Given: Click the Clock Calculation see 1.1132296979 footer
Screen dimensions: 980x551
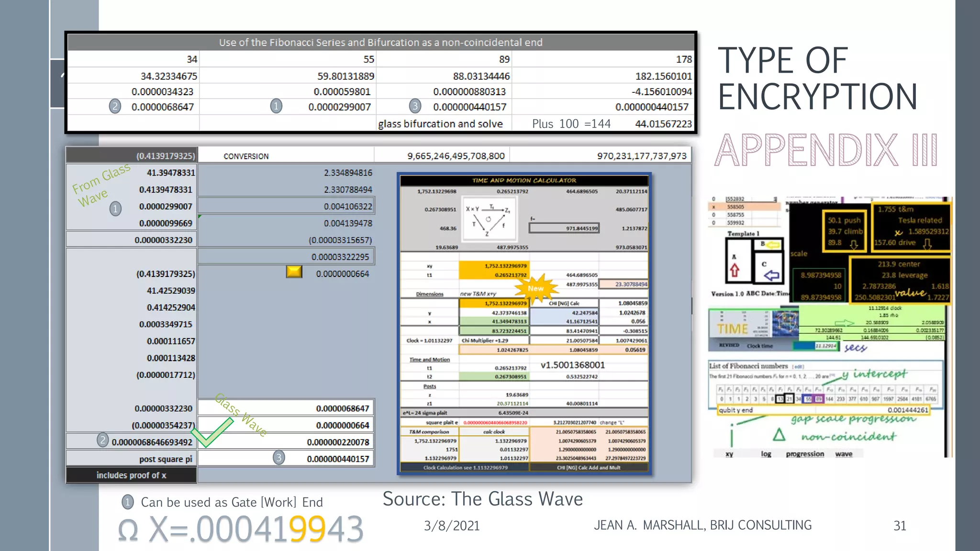Looking at the screenshot, I should (x=465, y=467).
